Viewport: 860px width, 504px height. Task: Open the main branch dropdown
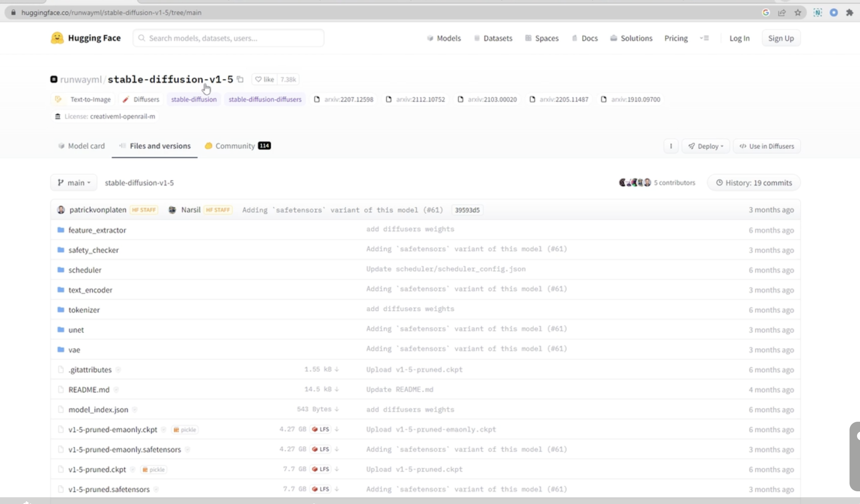(74, 182)
